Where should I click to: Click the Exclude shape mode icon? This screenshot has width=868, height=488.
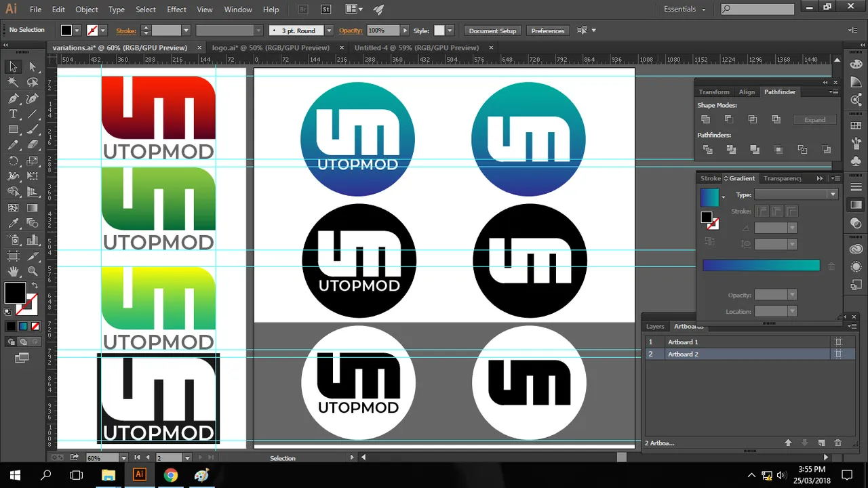coord(776,119)
